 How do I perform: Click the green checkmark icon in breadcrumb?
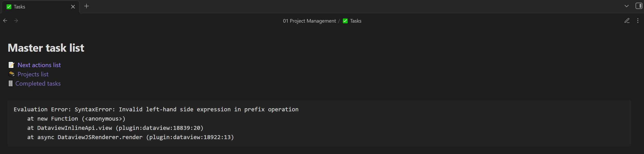point(345,21)
